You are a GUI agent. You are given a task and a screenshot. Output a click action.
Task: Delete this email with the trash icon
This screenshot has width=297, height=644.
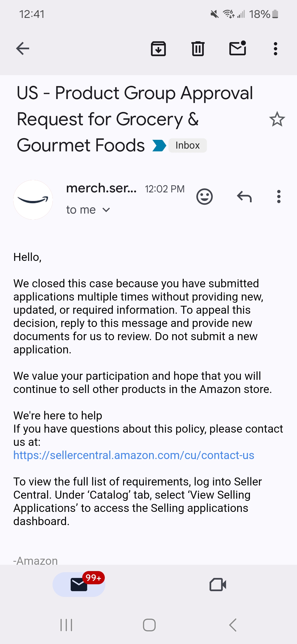pos(198,49)
